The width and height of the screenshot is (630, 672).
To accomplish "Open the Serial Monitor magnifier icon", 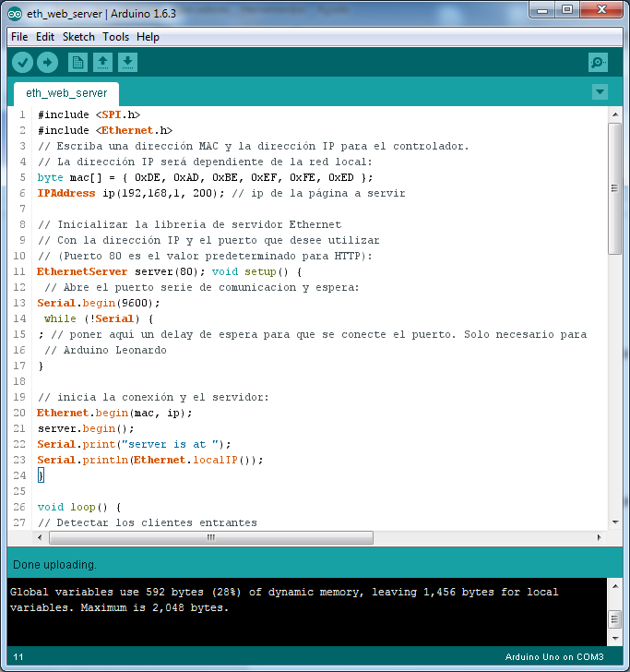I will (598, 63).
